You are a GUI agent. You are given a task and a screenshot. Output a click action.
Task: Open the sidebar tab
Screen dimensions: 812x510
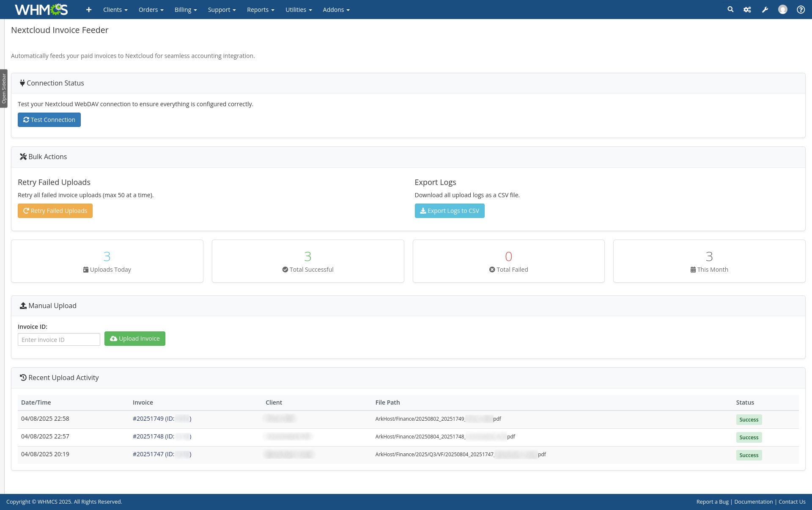(4, 88)
